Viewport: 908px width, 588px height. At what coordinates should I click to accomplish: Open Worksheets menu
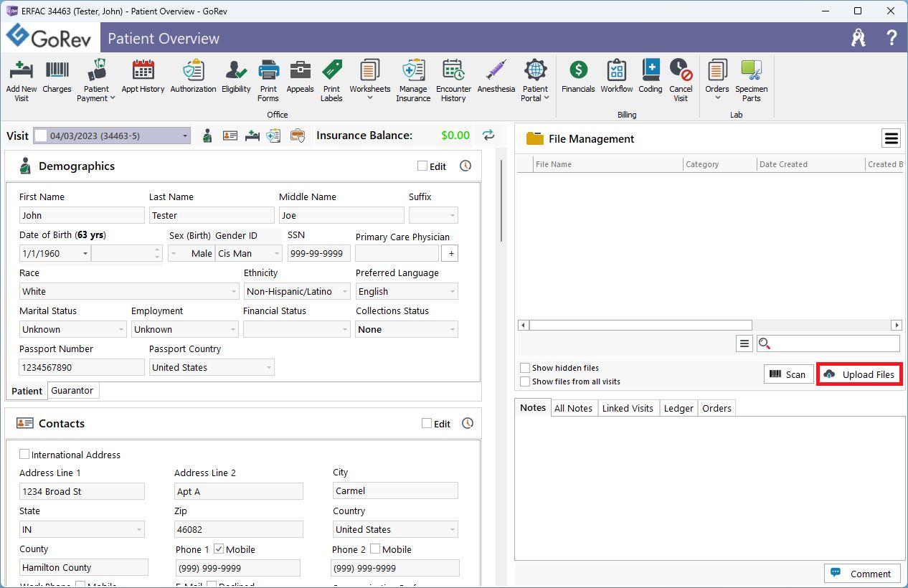pos(370,80)
